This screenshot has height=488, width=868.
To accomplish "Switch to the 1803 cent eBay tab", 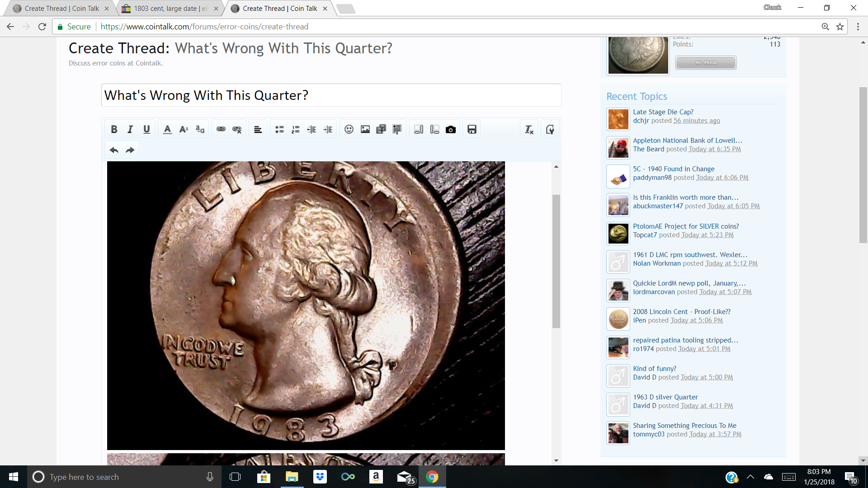I will tap(170, 9).
